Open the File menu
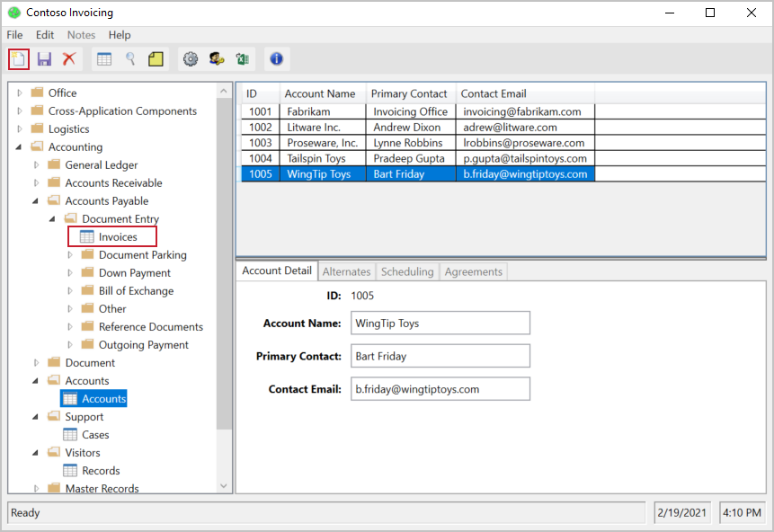This screenshot has width=774, height=532. tap(14, 35)
